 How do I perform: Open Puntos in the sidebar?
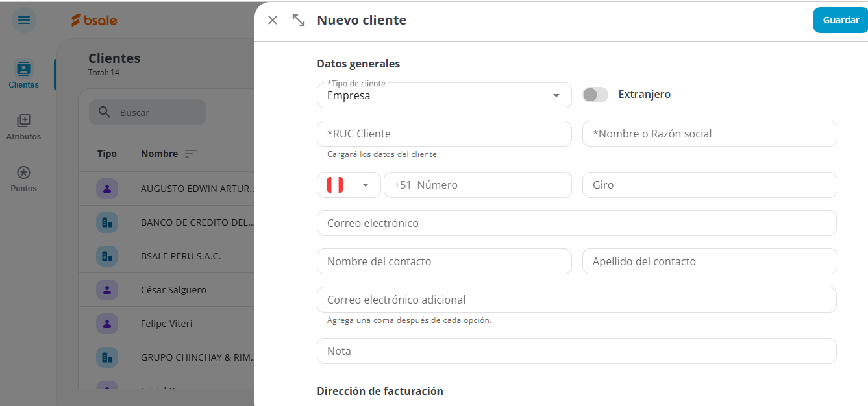[x=24, y=179]
